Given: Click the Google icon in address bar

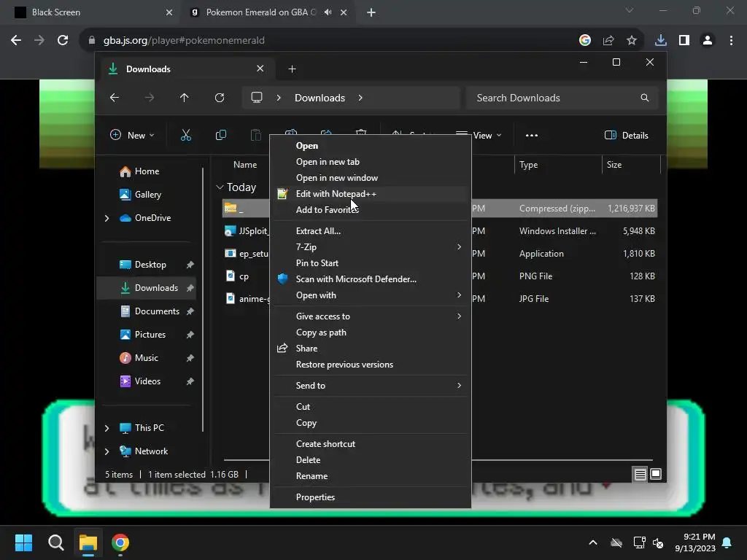Looking at the screenshot, I should (x=585, y=41).
